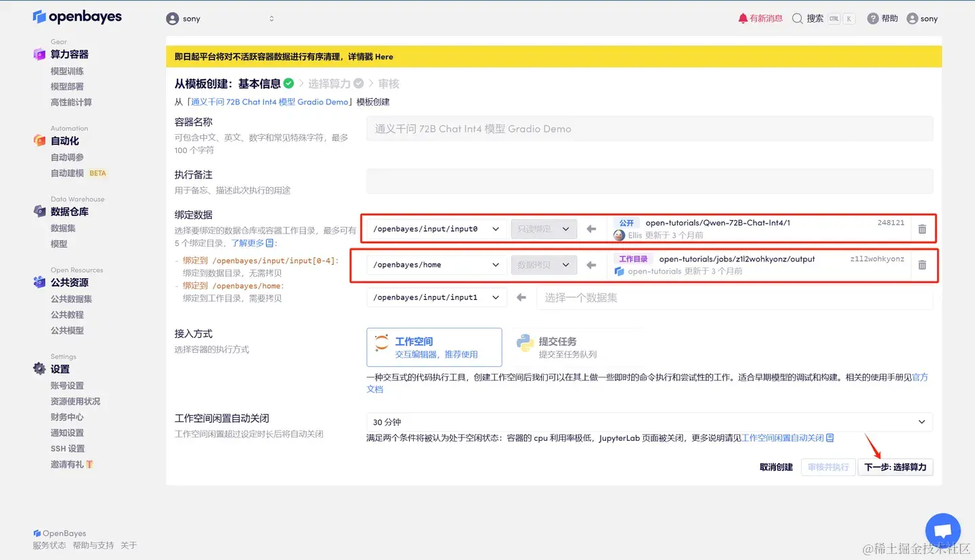
Task: Click the 设置 gear icon in sidebar
Action: click(x=39, y=369)
